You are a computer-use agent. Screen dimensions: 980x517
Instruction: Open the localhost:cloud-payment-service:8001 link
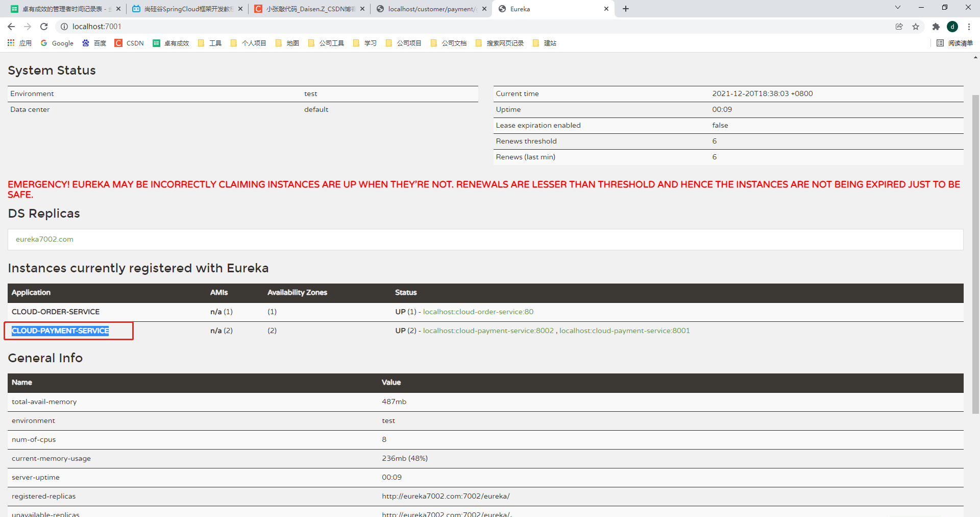[x=625, y=331]
